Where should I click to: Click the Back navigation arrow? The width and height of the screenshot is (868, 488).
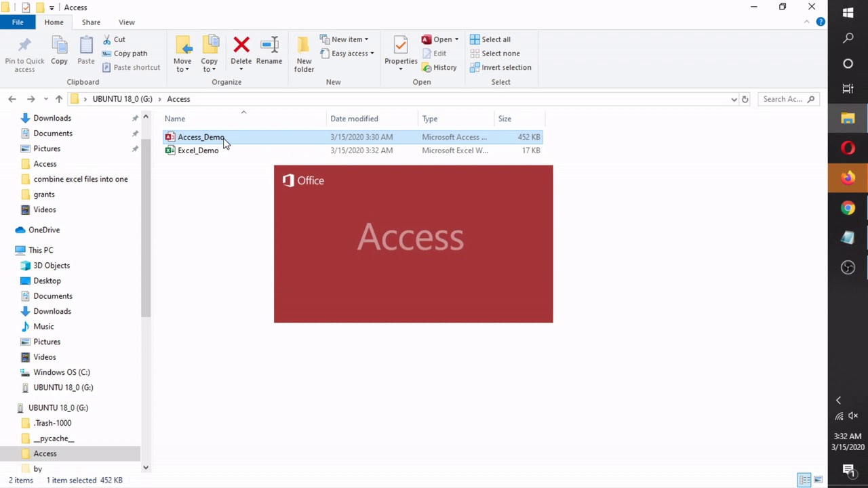[x=12, y=99]
